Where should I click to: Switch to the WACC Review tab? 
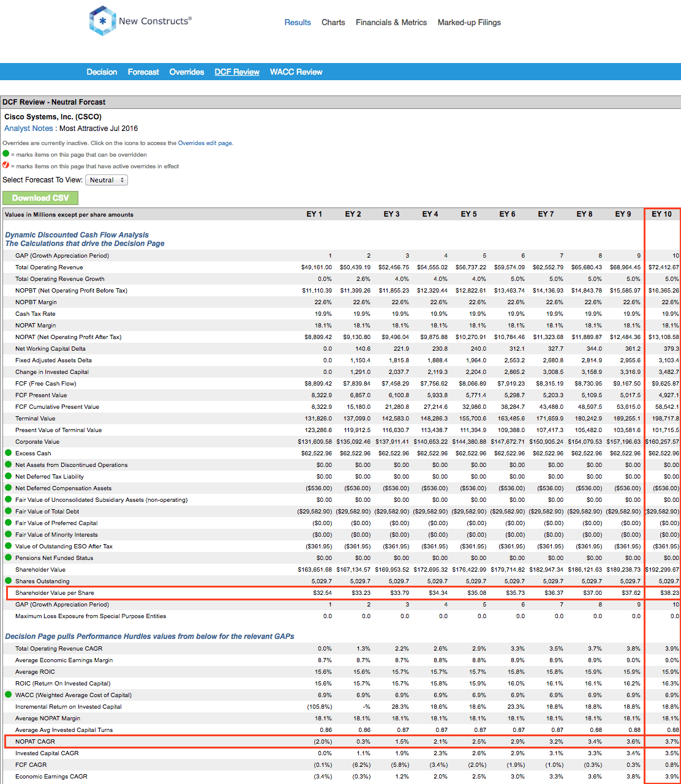296,72
